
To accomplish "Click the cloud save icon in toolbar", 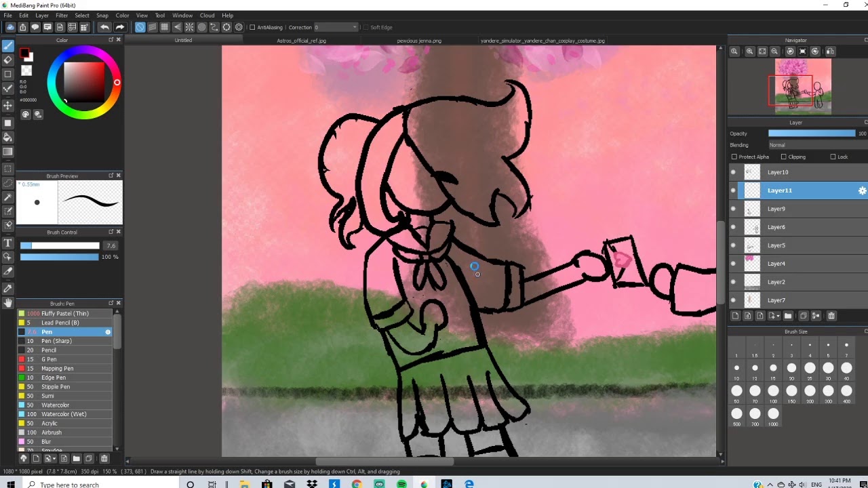I will 10,27.
